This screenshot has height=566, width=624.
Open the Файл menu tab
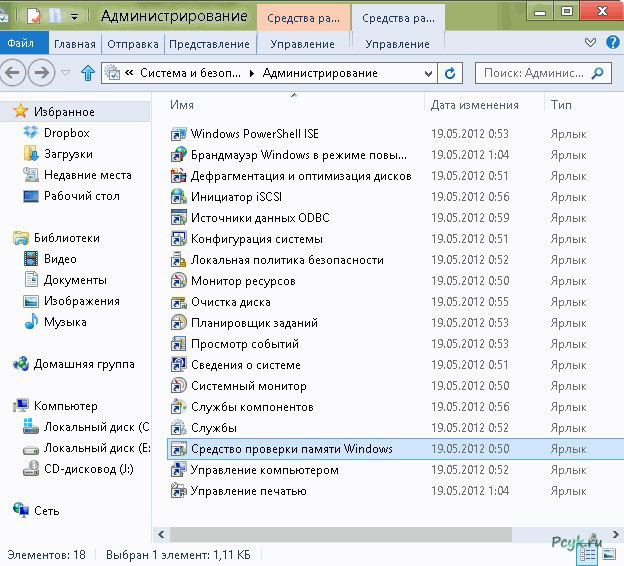pyautogui.click(x=22, y=44)
